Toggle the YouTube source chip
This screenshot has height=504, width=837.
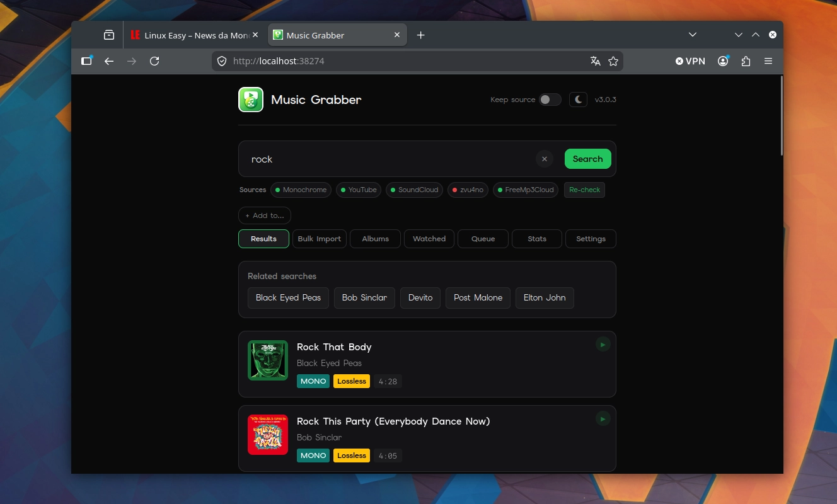point(358,190)
